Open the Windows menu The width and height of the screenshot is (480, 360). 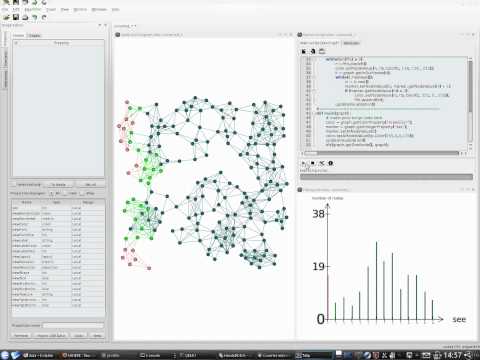(99, 9)
